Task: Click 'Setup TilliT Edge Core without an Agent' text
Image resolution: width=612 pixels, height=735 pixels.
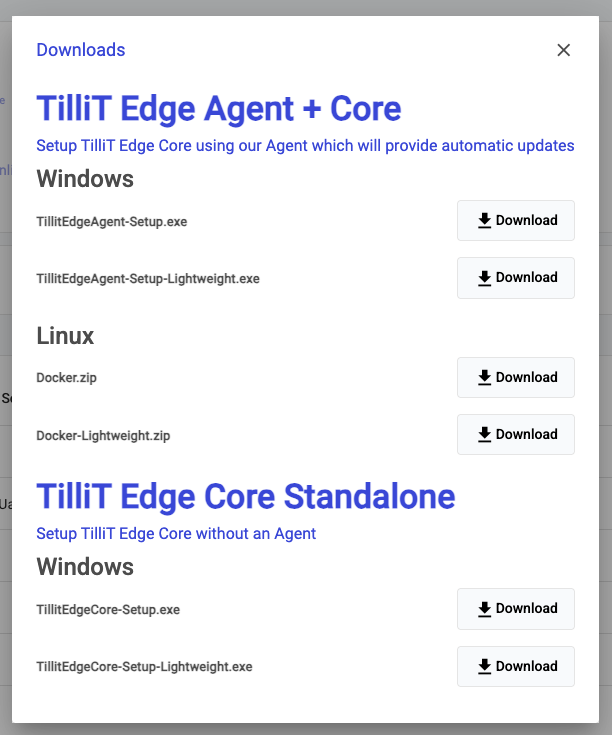Action: [176, 533]
